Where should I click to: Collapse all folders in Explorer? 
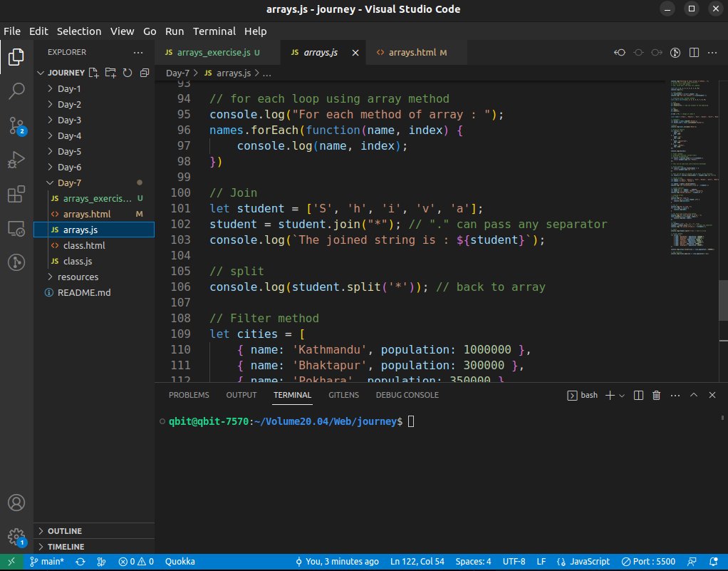pos(145,73)
